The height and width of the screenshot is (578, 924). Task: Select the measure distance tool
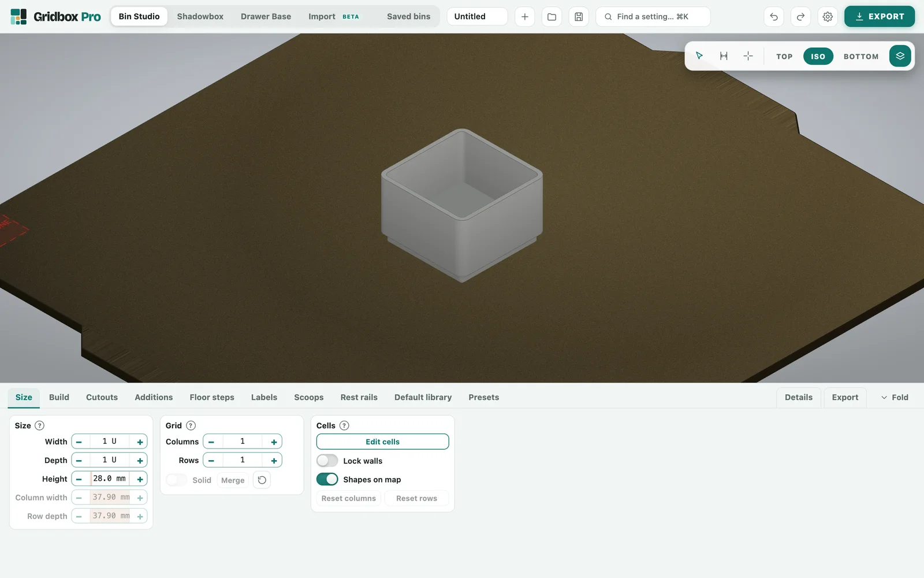[x=724, y=56]
